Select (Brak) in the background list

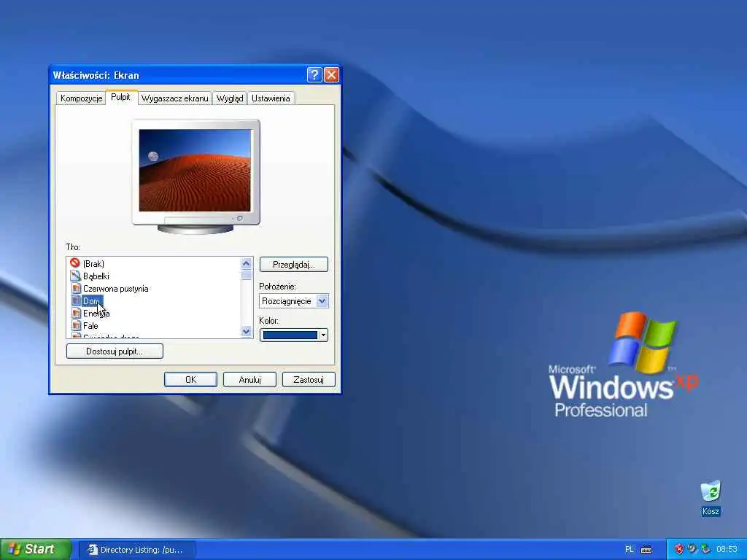(93, 263)
